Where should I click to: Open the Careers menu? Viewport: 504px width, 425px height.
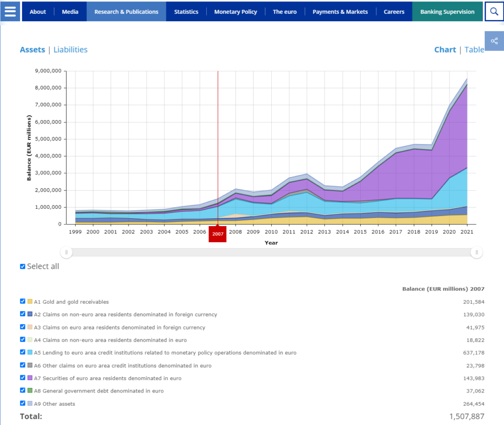click(394, 12)
